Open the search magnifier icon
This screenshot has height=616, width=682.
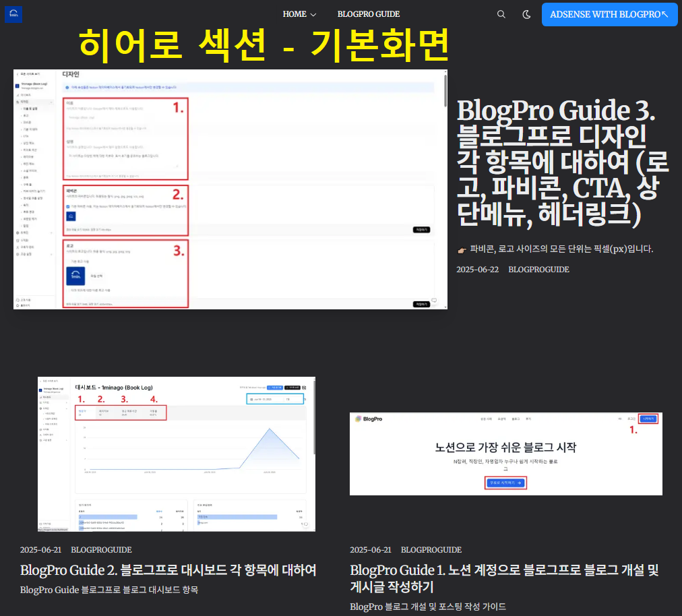pyautogui.click(x=501, y=14)
